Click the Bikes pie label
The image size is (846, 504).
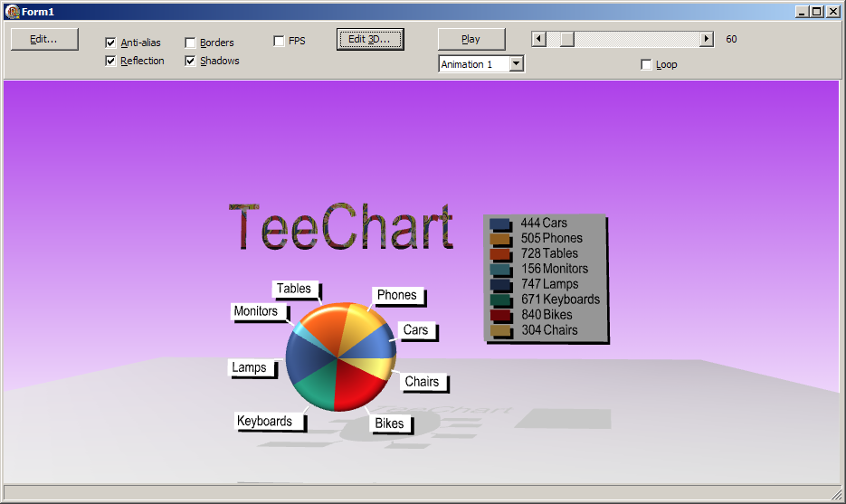(390, 423)
